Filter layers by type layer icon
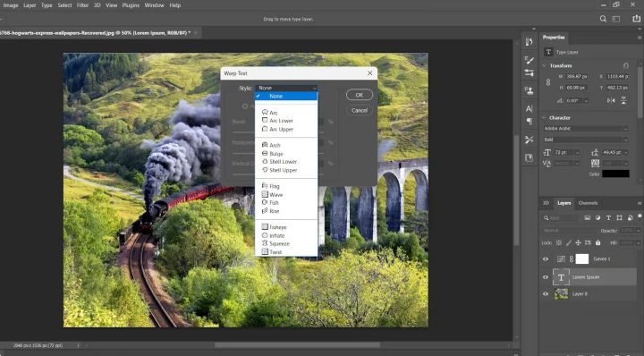 608,218
